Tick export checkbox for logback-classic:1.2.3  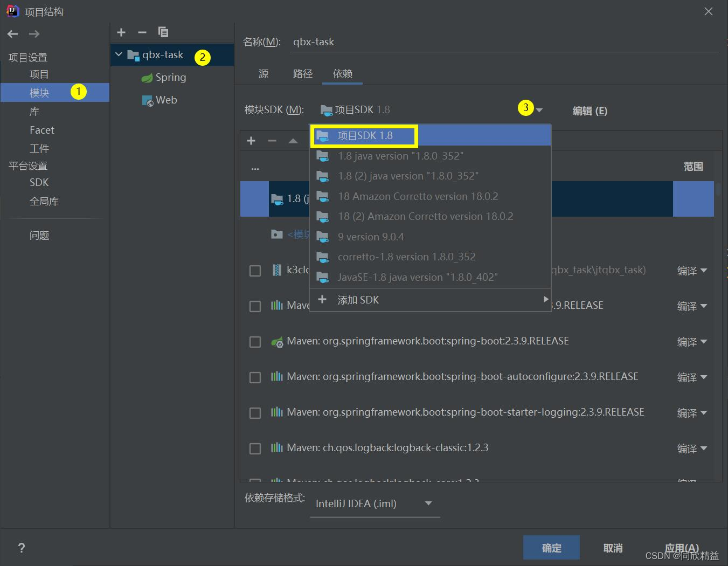pos(255,448)
